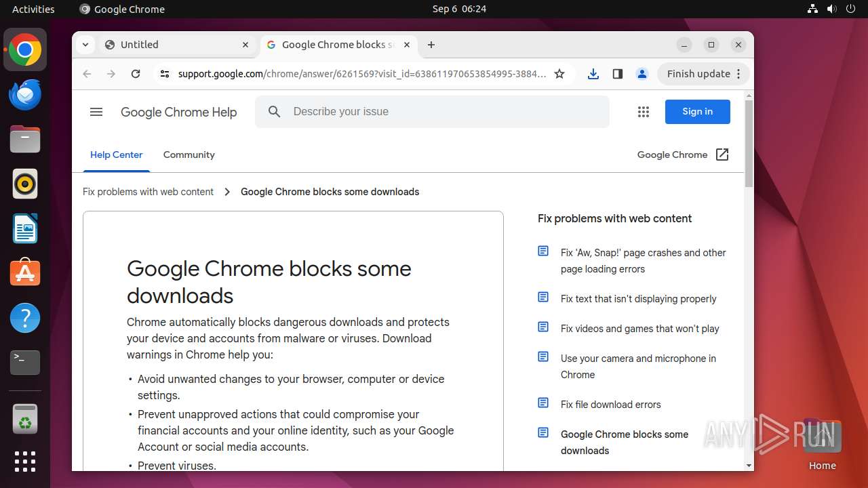Image resolution: width=868 pixels, height=488 pixels.
Task: Open the Help question mark dock icon
Action: [x=25, y=318]
